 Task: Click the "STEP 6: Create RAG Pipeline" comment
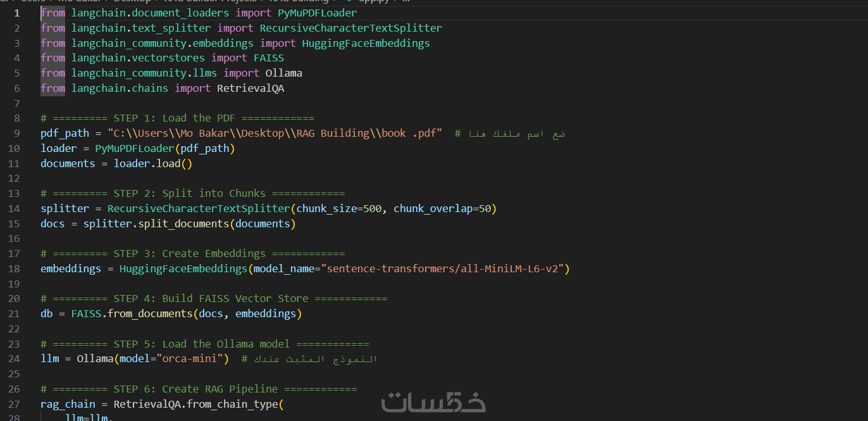coord(199,389)
